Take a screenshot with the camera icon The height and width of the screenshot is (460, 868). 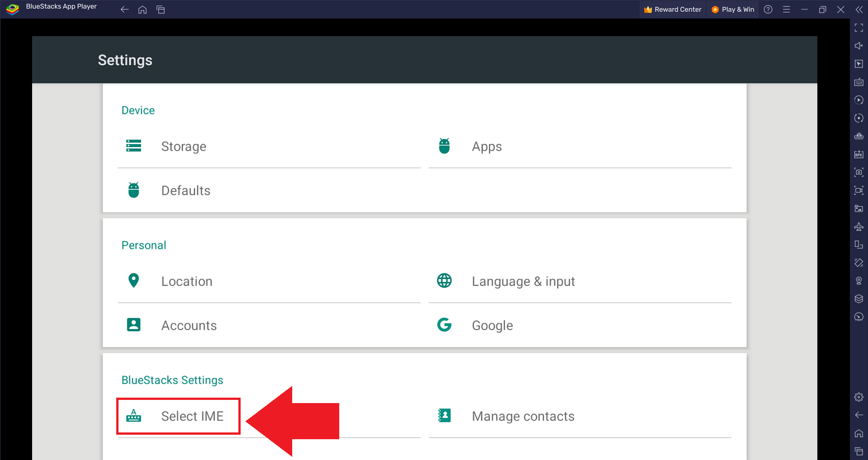pos(859,172)
